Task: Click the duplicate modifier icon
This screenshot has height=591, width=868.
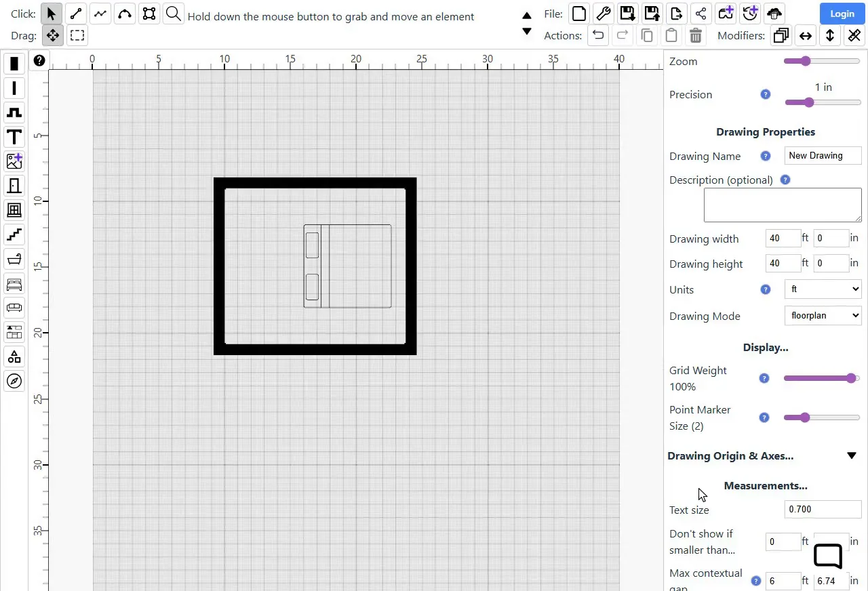Action: (x=781, y=35)
